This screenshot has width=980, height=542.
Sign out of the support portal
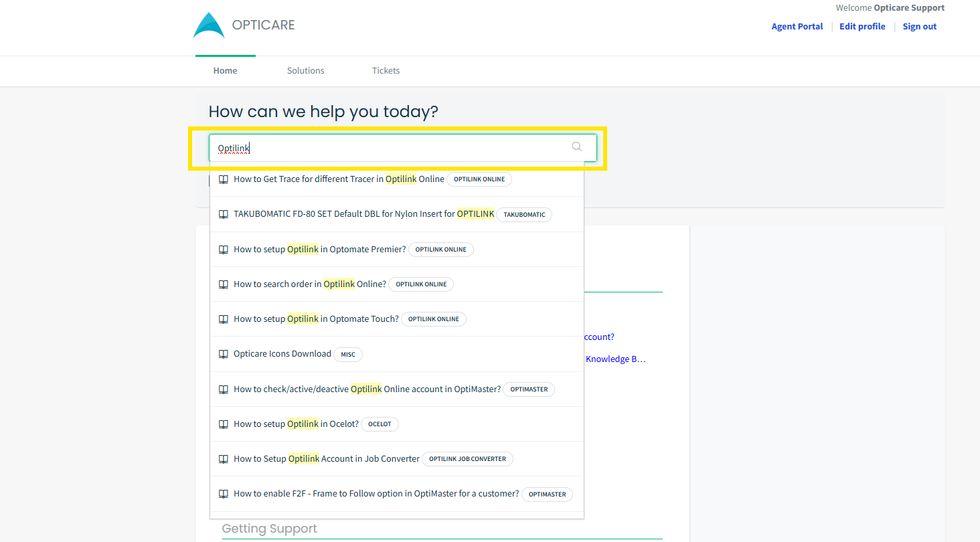point(920,27)
